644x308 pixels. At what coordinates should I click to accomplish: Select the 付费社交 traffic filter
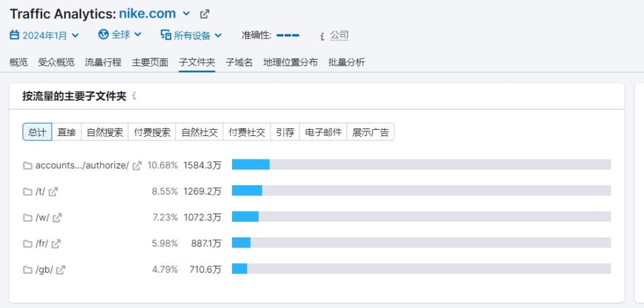pyautogui.click(x=247, y=132)
